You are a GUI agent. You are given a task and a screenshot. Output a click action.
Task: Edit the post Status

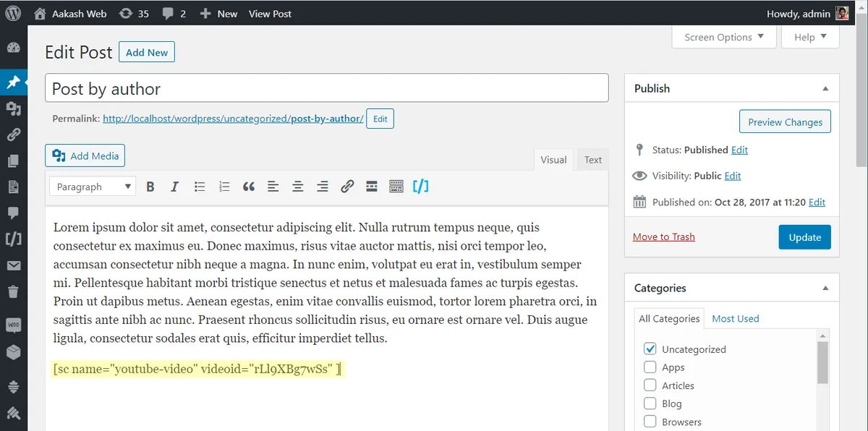tap(739, 150)
